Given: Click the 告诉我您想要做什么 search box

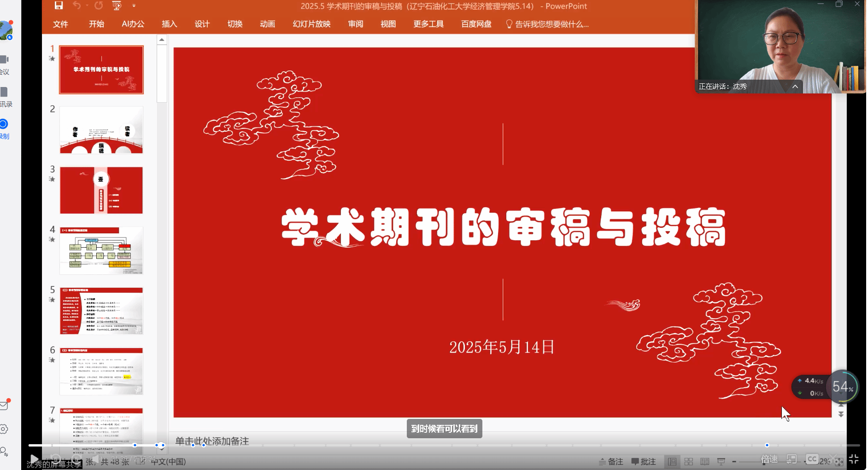Looking at the screenshot, I should point(551,24).
